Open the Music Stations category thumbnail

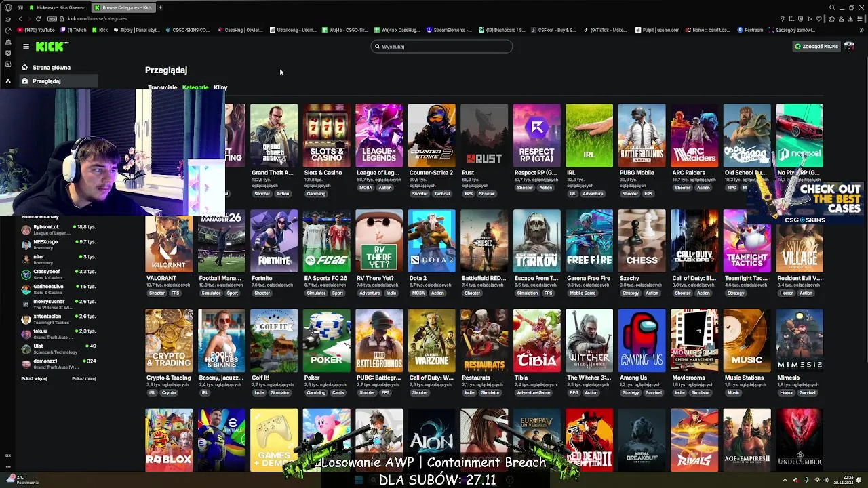coord(747,341)
